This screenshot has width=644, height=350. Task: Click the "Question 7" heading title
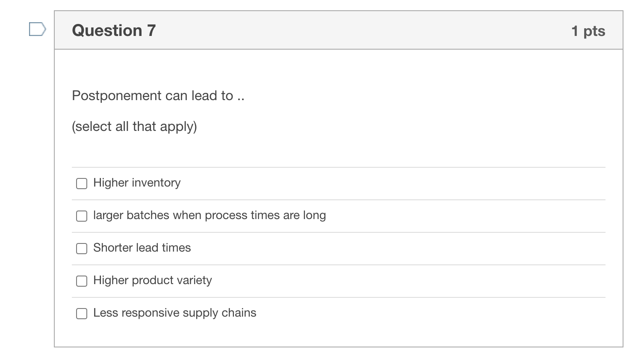click(x=114, y=30)
